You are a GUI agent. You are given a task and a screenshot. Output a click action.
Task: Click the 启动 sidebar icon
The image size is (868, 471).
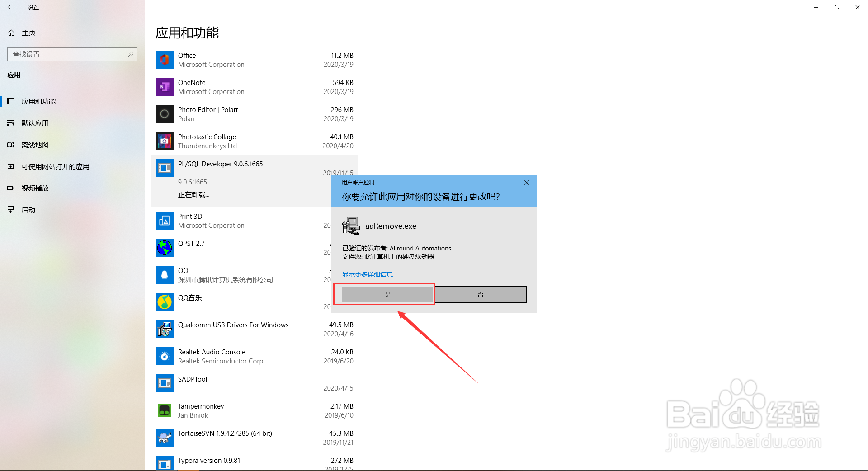click(11, 210)
